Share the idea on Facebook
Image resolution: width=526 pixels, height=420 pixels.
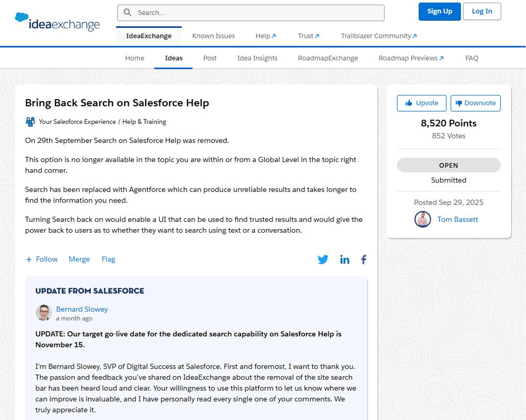tap(363, 260)
